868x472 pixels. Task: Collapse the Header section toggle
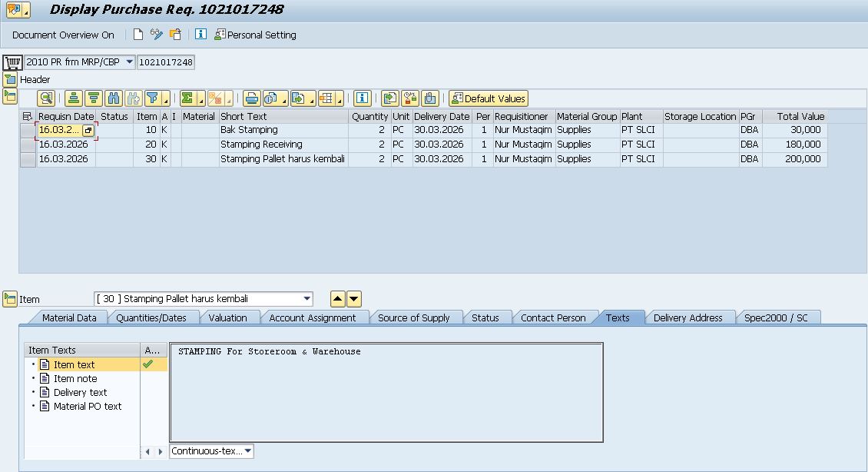coord(10,79)
